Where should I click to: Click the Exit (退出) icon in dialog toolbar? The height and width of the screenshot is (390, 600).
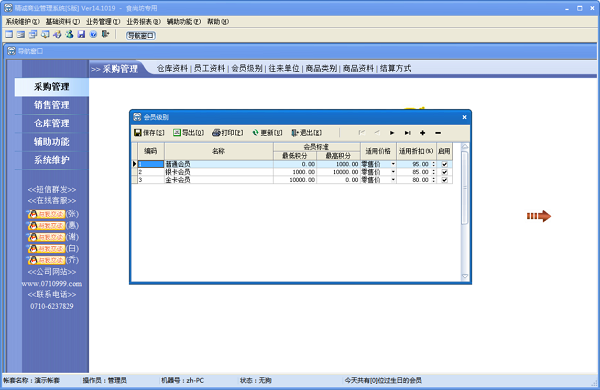pyautogui.click(x=295, y=132)
